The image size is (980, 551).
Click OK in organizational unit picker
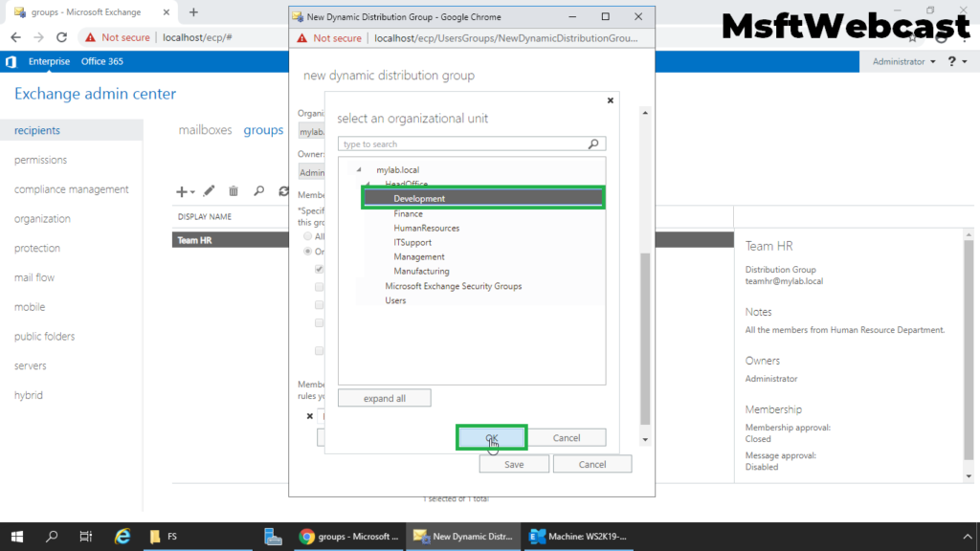point(491,438)
